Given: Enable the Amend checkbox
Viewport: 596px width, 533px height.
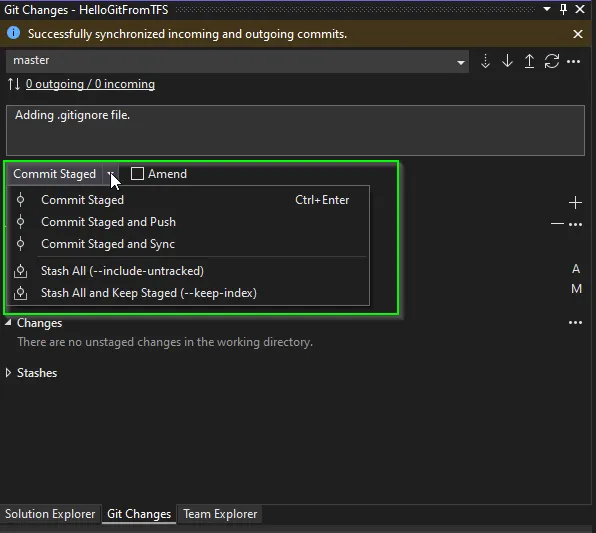Looking at the screenshot, I should [x=137, y=174].
